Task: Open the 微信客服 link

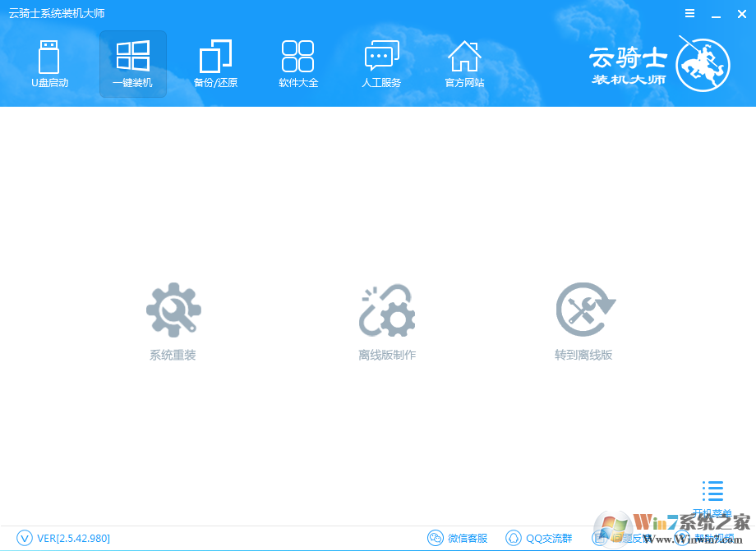Action: [x=468, y=538]
